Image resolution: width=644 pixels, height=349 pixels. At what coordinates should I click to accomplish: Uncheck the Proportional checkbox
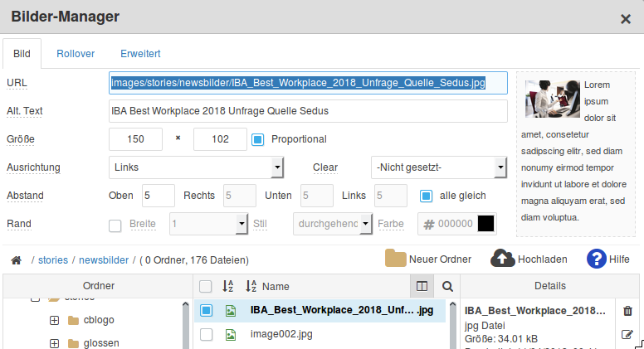(x=257, y=139)
